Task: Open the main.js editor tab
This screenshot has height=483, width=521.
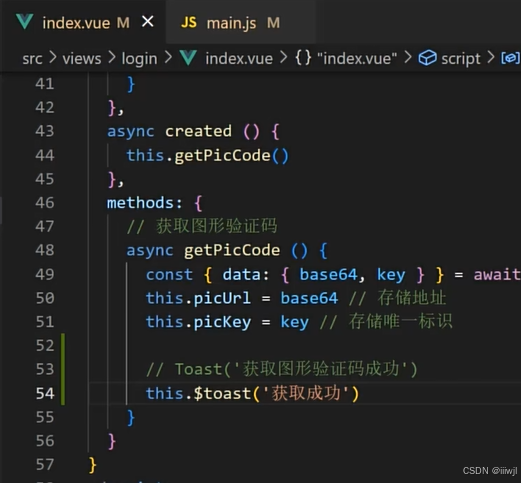Action: [x=240, y=23]
